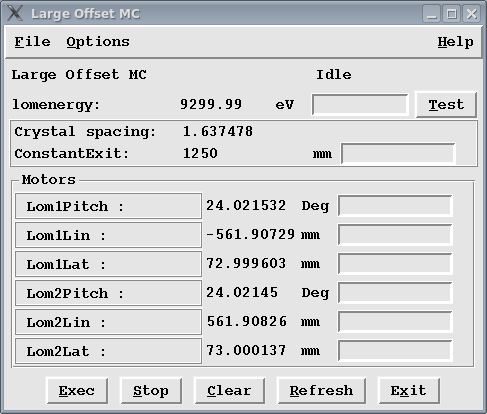Select the Lom1Pitch value 24.021532
This screenshot has width=487, height=414.
[x=246, y=206]
